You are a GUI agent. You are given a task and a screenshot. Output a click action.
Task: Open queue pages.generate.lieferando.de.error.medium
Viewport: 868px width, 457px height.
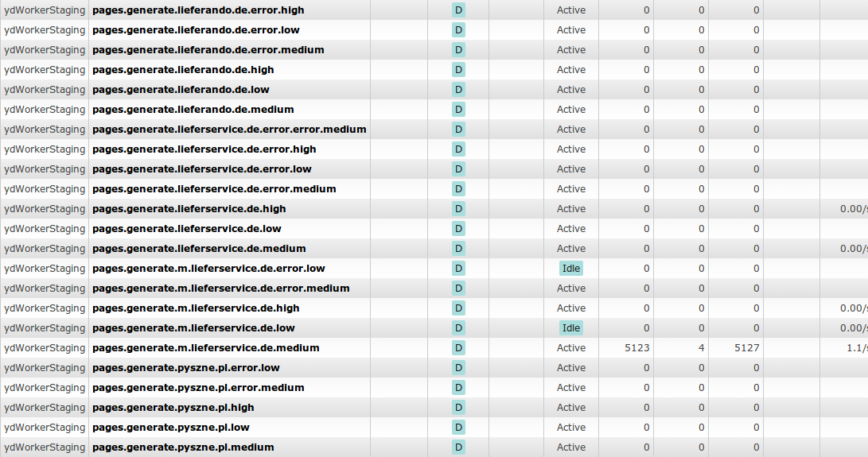[x=208, y=50]
